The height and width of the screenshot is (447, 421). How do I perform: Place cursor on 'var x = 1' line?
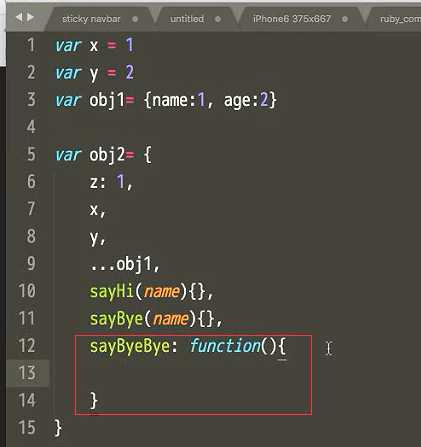coord(94,45)
